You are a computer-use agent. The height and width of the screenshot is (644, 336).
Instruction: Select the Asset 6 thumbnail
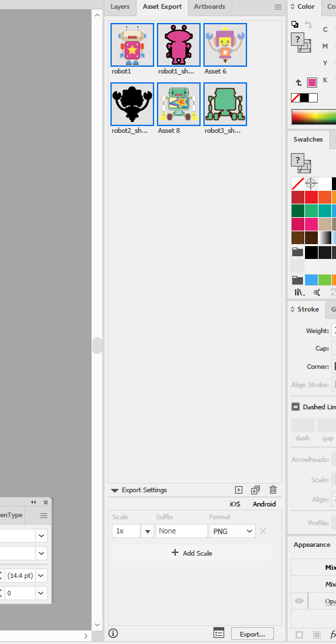coord(225,45)
